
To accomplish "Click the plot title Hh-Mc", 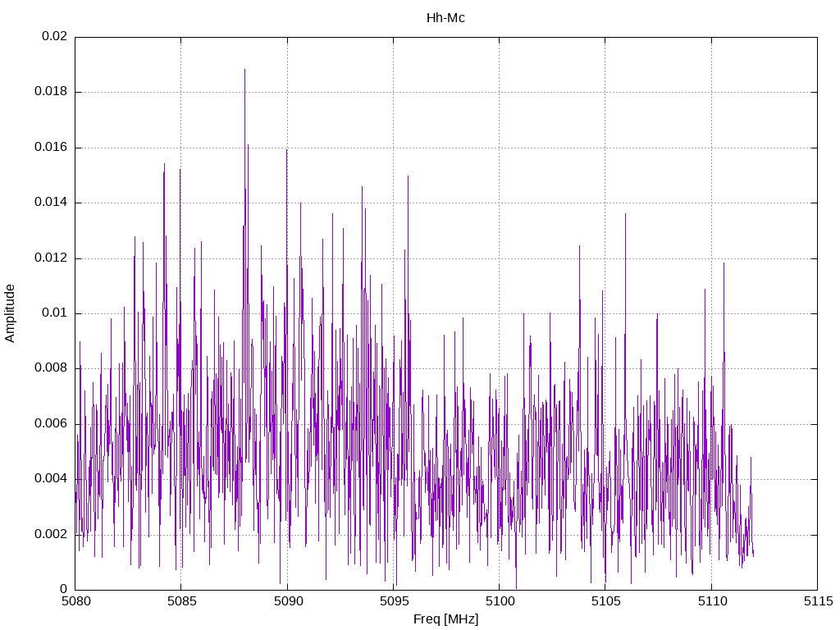I will click(445, 18).
